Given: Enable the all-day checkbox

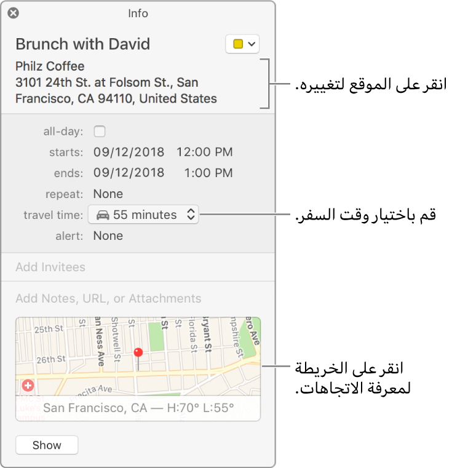Looking at the screenshot, I should [99, 131].
